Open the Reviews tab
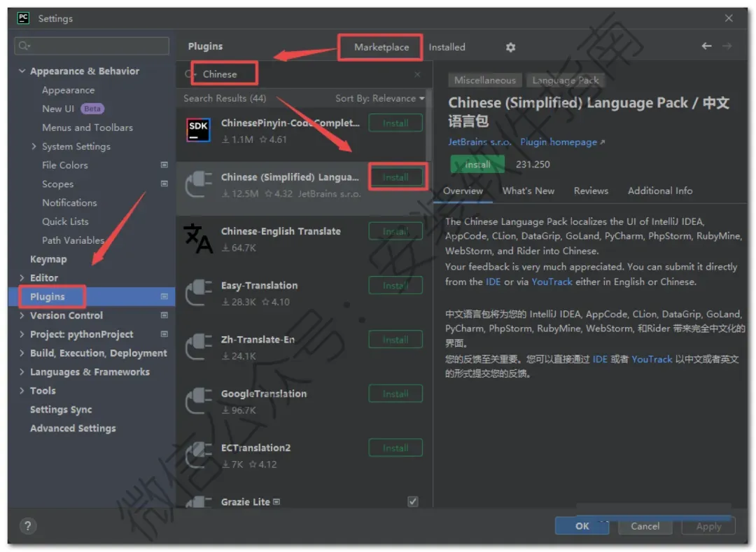The height and width of the screenshot is (552, 756). coord(591,191)
